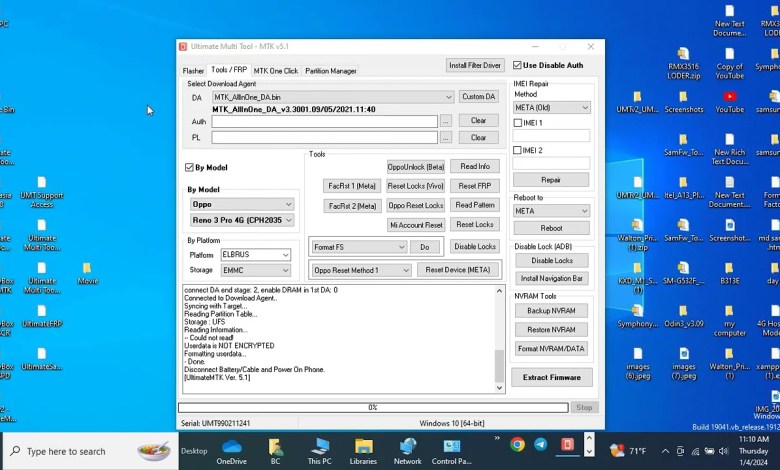780x470 pixels.
Task: Open the IMEI Repair Method dropdown
Action: (x=551, y=107)
